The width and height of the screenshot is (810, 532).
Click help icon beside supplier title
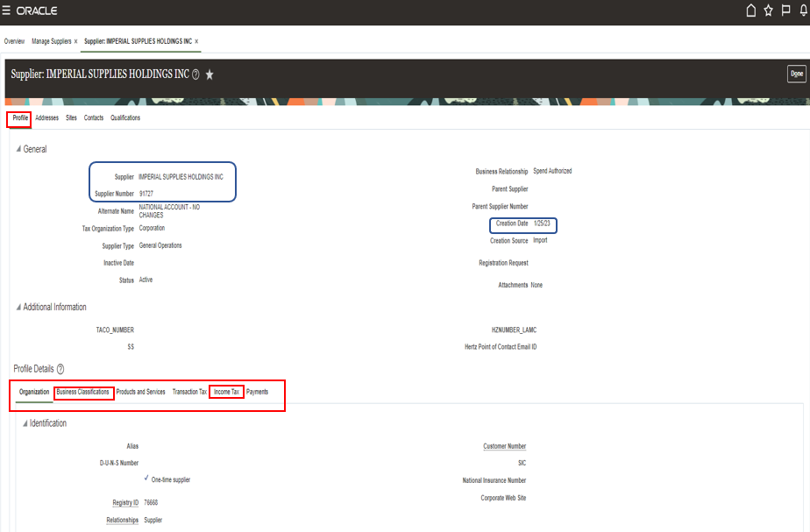(x=195, y=74)
